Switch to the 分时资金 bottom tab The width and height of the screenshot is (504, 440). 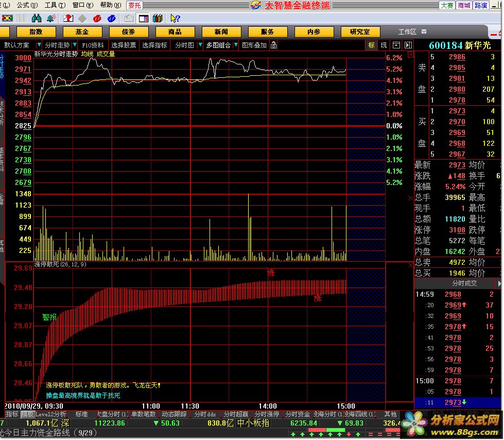coord(298,414)
